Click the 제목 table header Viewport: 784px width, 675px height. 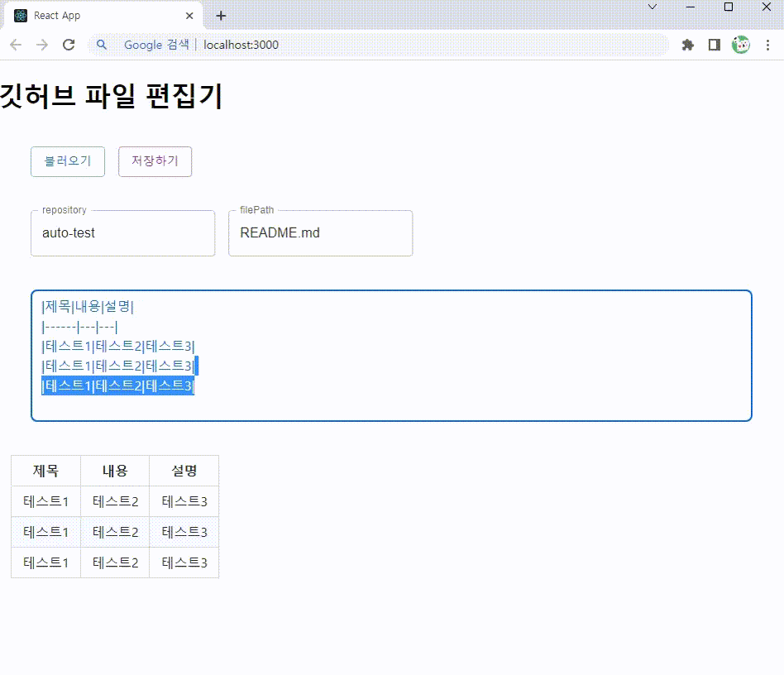coord(46,471)
